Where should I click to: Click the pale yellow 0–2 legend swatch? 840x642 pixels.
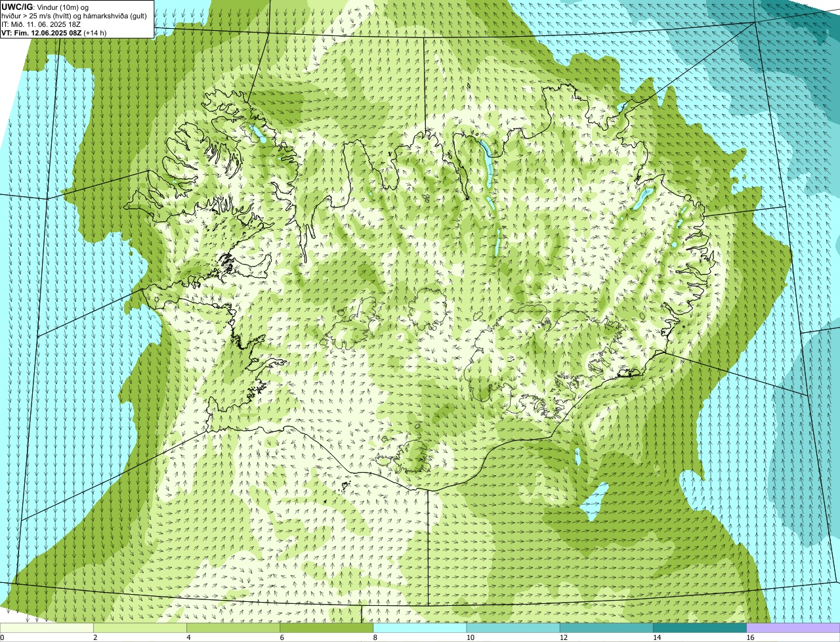[x=47, y=628]
